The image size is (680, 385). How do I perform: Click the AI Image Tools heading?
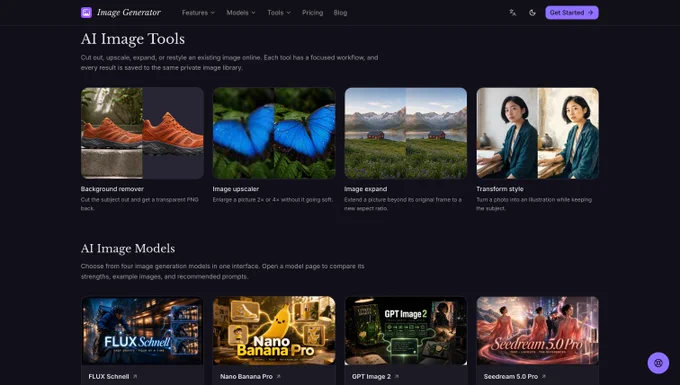pos(133,39)
